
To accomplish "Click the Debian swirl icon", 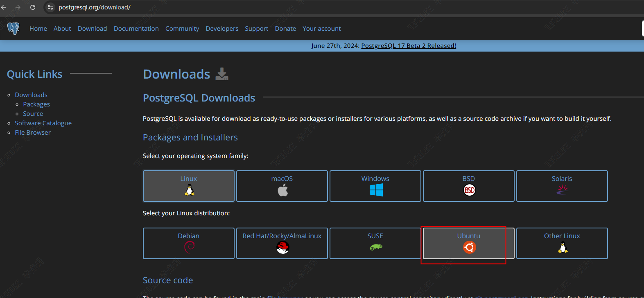I will [189, 247].
